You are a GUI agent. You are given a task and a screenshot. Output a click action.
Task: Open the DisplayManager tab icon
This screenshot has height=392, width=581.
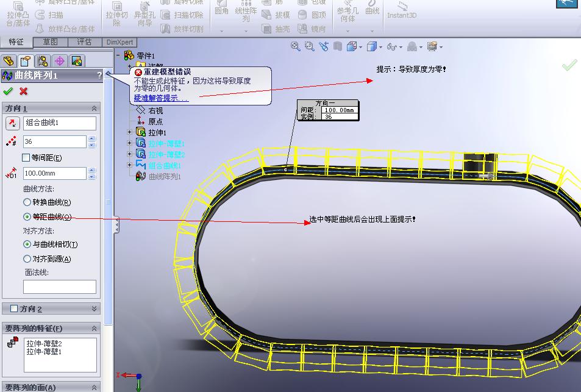[x=77, y=61]
